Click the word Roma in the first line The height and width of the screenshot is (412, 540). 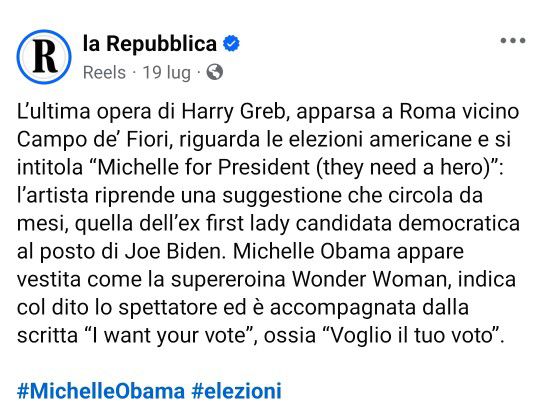[x=428, y=112]
